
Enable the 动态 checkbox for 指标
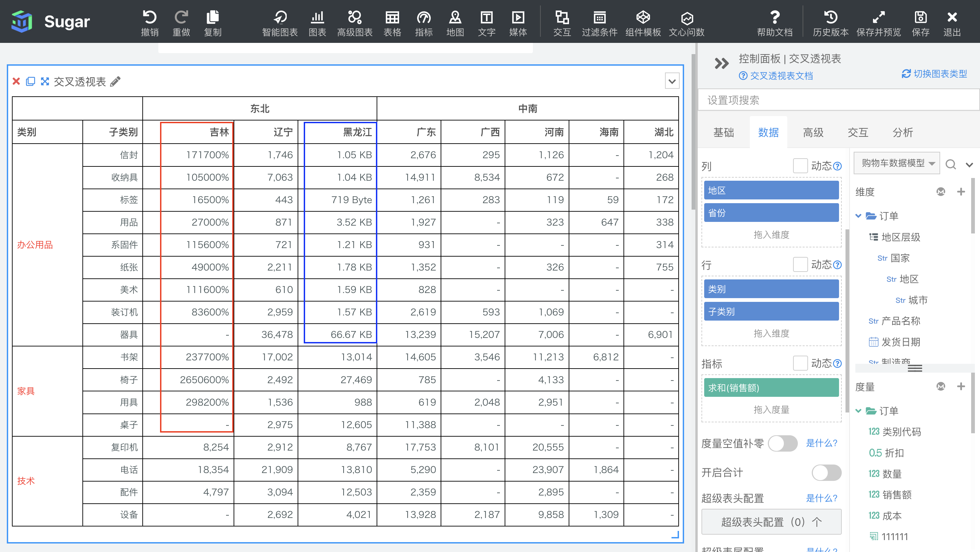[801, 363]
